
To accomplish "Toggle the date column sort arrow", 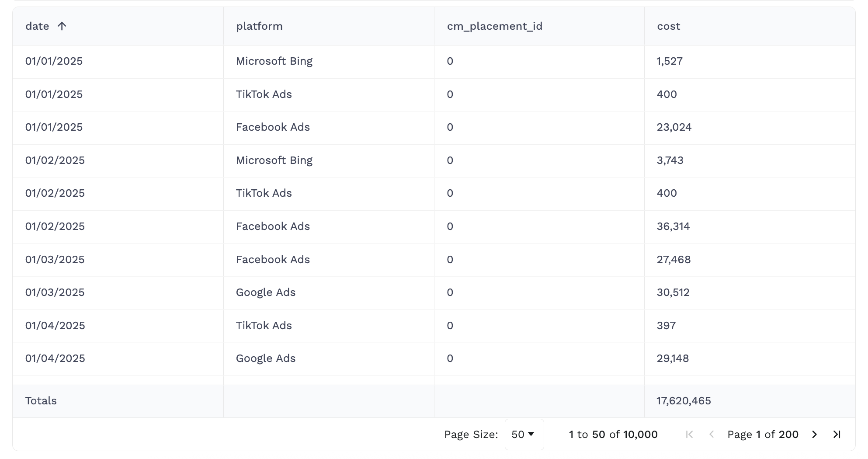I will coord(62,26).
